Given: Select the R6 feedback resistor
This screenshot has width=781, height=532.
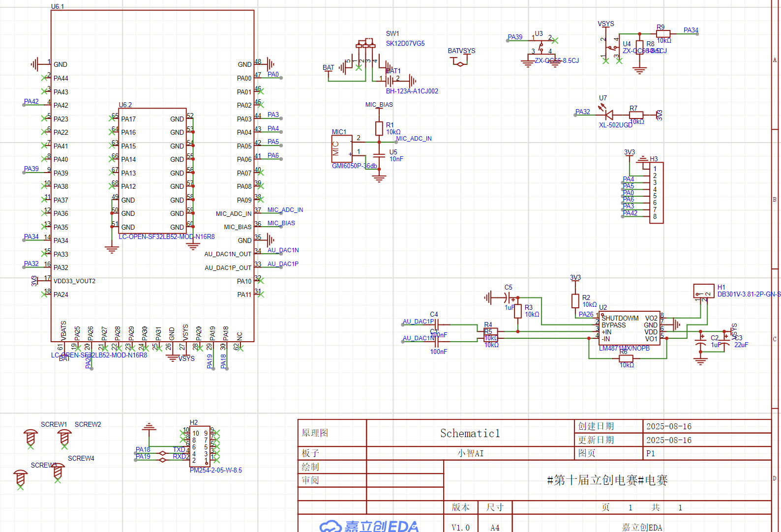Looking at the screenshot, I should click(x=626, y=358).
